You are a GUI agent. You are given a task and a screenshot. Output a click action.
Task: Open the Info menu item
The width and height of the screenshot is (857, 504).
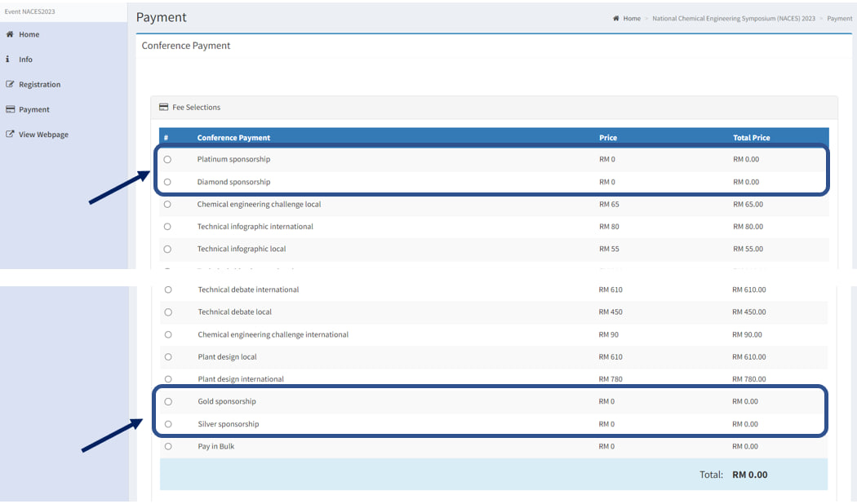[25, 60]
